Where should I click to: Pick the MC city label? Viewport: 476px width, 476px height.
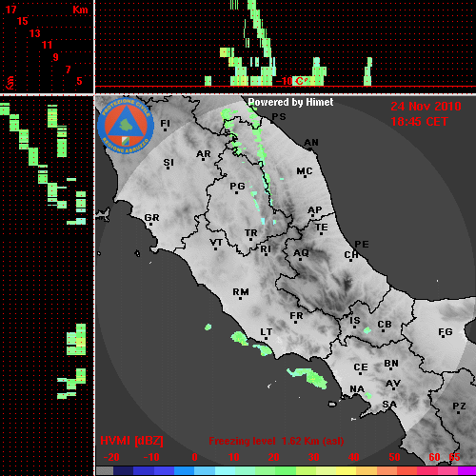305,171
